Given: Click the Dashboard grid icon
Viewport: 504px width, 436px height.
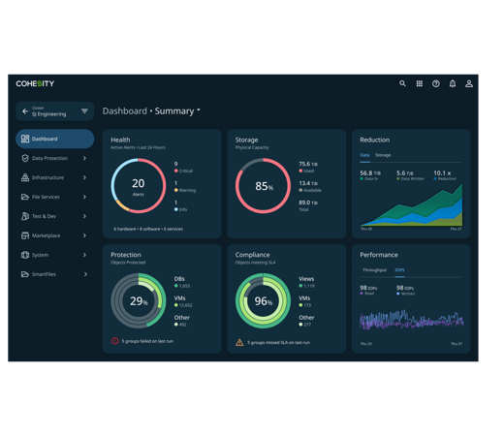Looking at the screenshot, I should pyautogui.click(x=25, y=139).
